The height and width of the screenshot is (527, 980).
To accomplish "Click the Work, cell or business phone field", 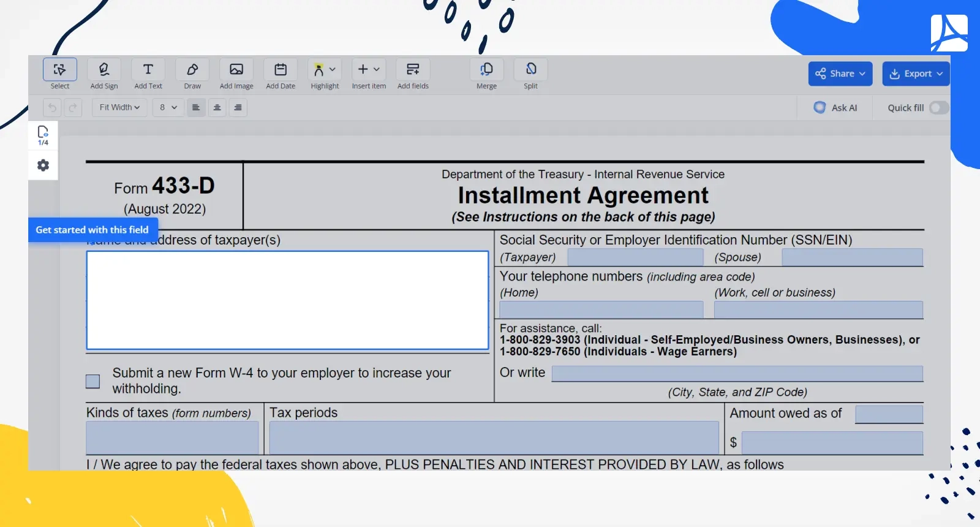I will point(818,309).
